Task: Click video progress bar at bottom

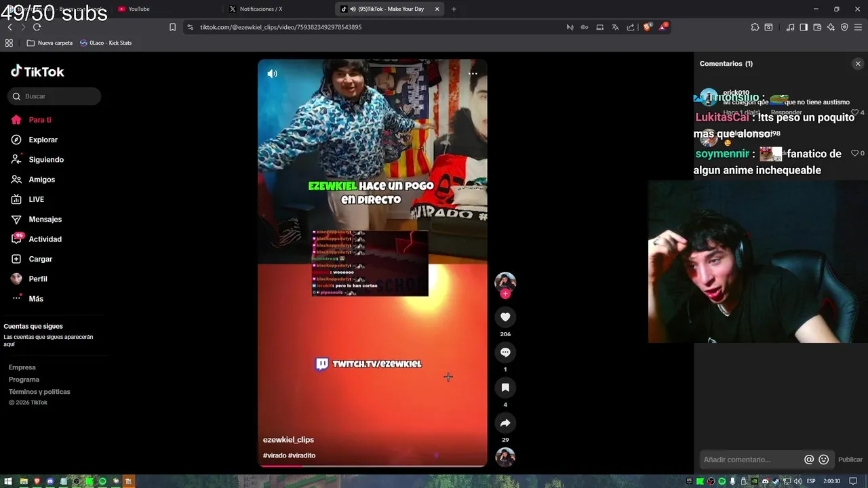Action: [372, 466]
